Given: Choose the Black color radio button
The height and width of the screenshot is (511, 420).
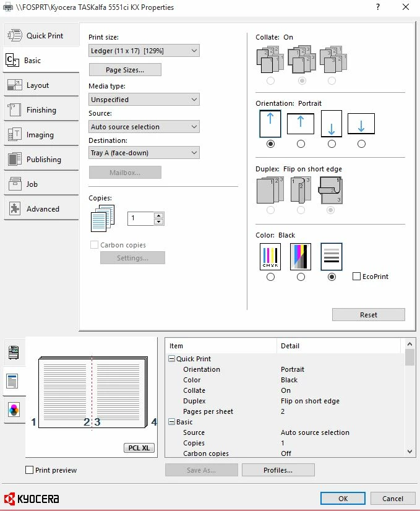Looking at the screenshot, I should point(332,277).
